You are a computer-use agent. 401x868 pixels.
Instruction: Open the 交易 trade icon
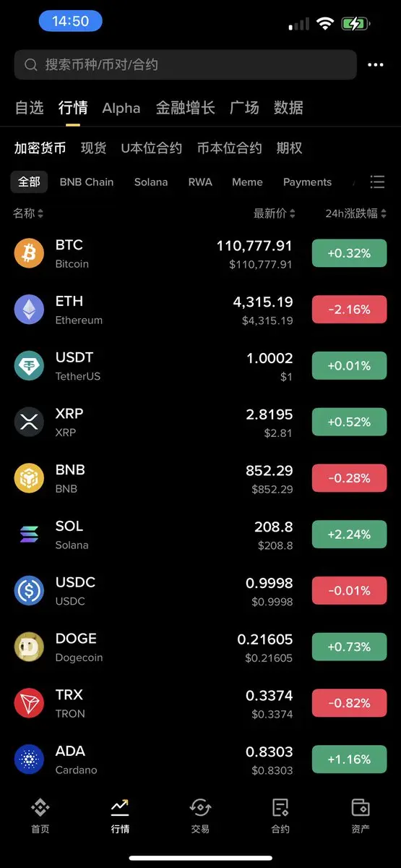200,807
